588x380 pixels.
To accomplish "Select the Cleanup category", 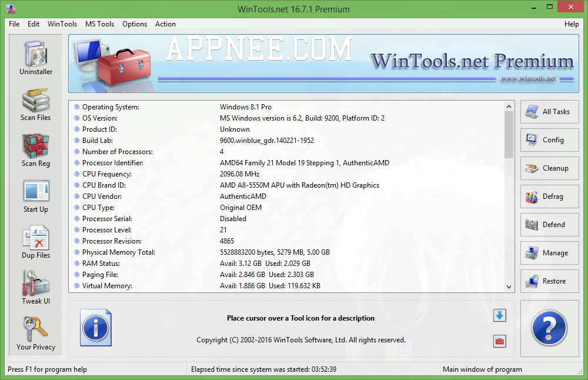I will (549, 168).
